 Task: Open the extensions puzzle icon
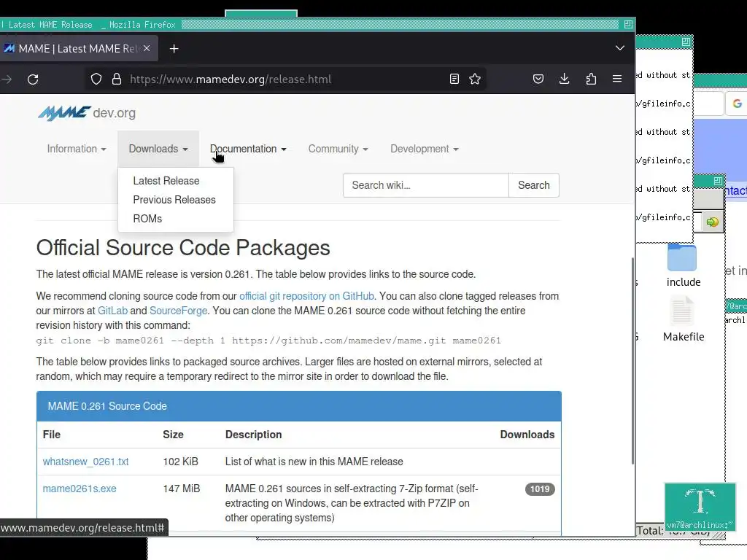[x=591, y=79]
